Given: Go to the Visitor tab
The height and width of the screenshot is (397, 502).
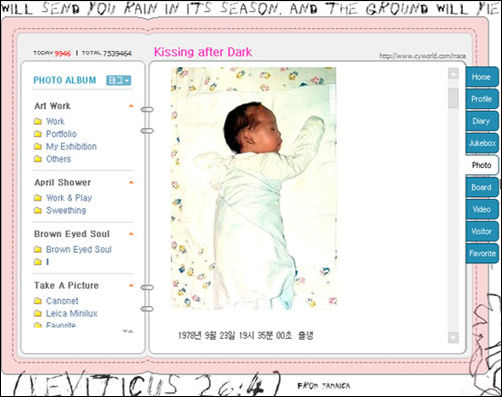Looking at the screenshot, I should (481, 231).
